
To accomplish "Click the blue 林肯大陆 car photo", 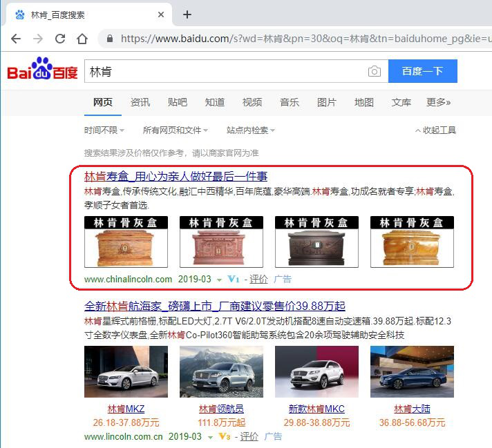I will [412, 371].
